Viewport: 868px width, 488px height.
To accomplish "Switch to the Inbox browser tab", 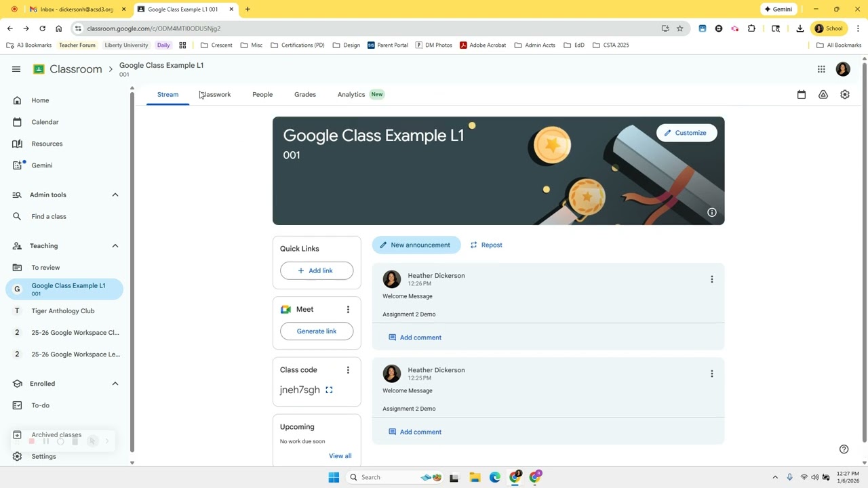I will pos(77,9).
